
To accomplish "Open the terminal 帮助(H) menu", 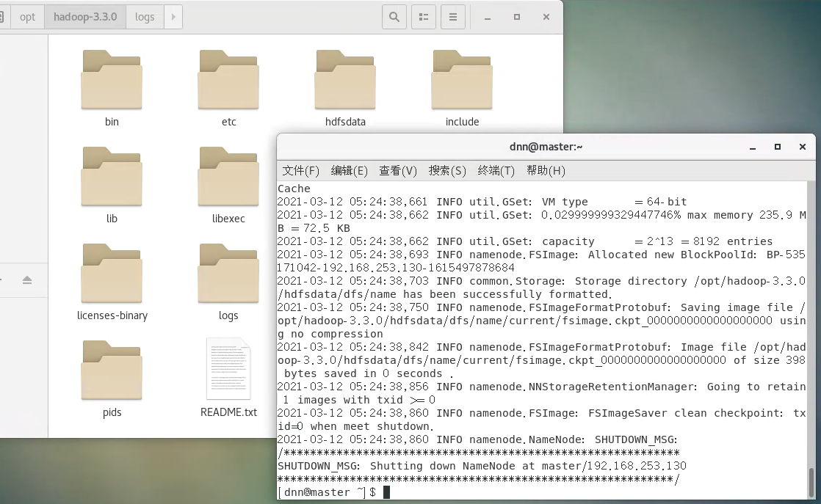I will (546, 170).
